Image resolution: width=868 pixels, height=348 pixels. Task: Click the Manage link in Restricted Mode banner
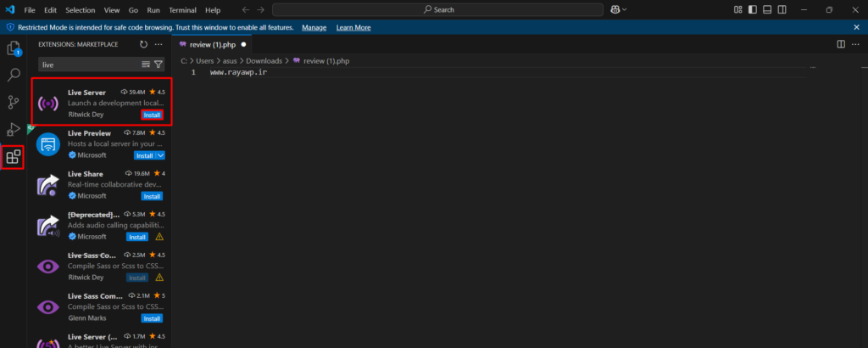pos(314,27)
